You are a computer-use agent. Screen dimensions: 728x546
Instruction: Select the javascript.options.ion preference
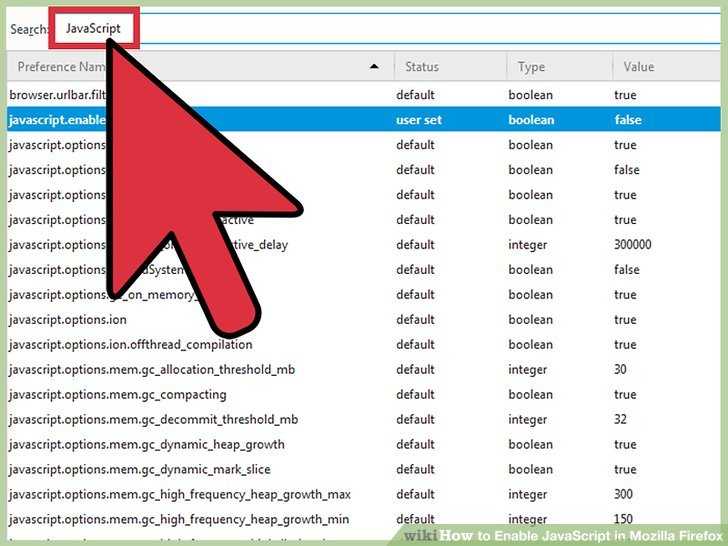coord(68,320)
